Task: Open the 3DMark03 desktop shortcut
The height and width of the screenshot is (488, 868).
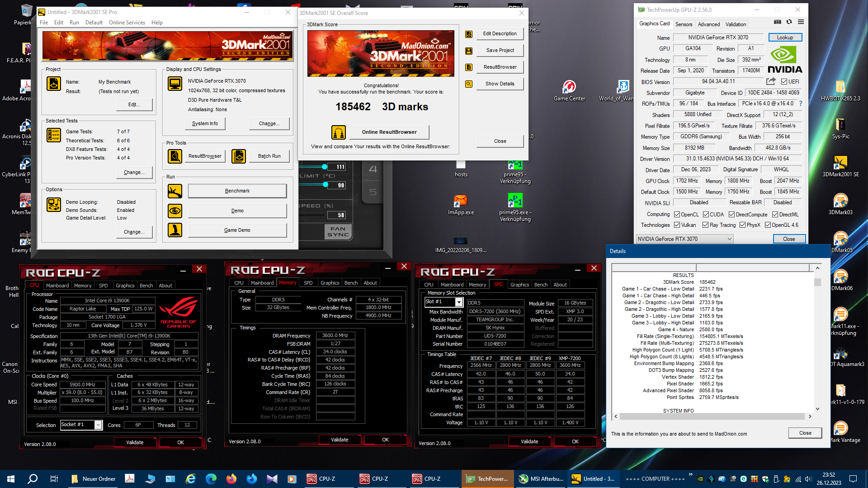Action: pyautogui.click(x=840, y=204)
